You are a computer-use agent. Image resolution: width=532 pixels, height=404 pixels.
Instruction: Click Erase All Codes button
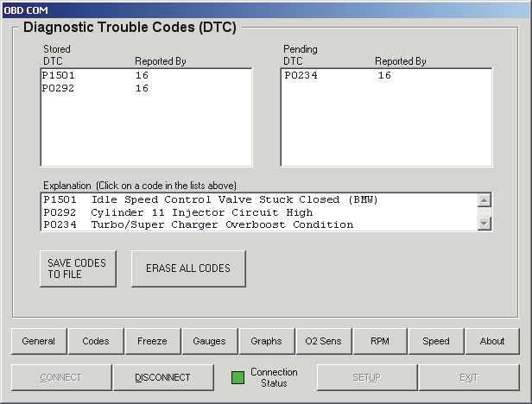pos(188,268)
